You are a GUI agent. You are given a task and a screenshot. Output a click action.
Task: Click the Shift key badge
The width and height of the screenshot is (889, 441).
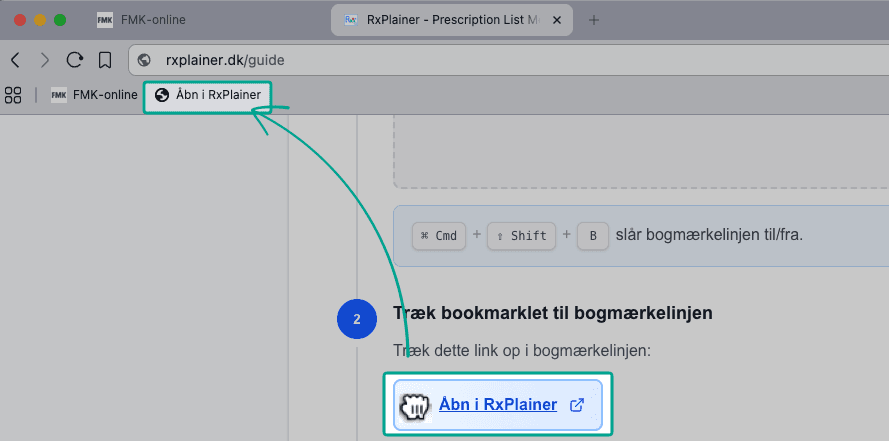coord(521,236)
